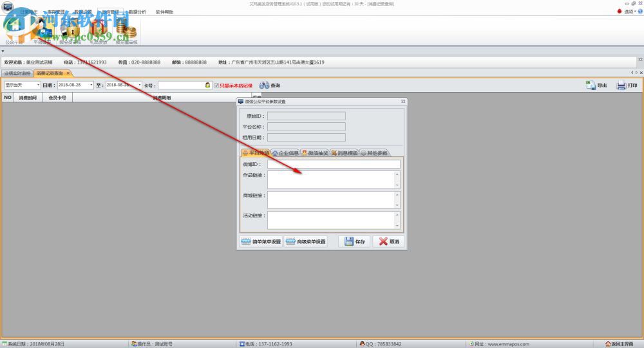Switch to the 企业信息 tab in dialog
Viewport: 644px width, 348px height.
click(285, 152)
